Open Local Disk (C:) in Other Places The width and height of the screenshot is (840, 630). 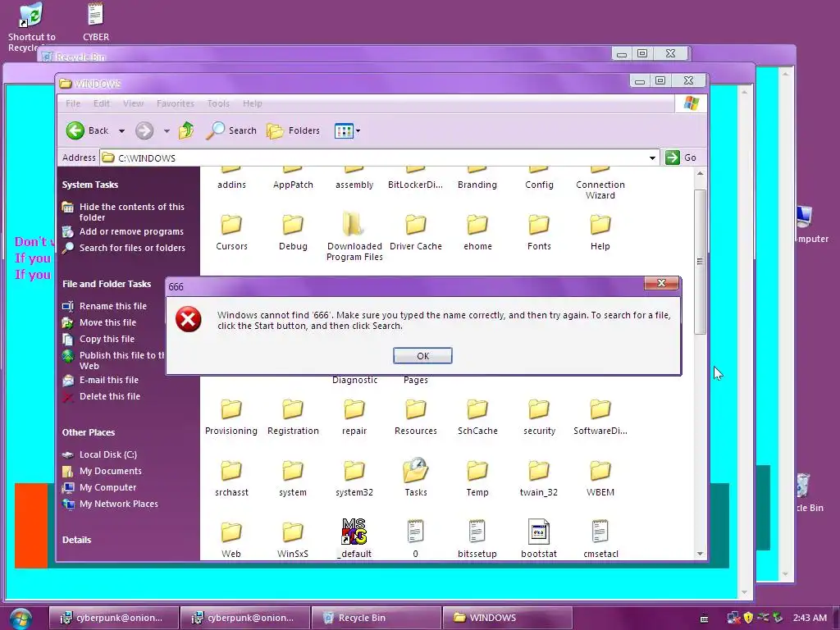click(x=108, y=454)
